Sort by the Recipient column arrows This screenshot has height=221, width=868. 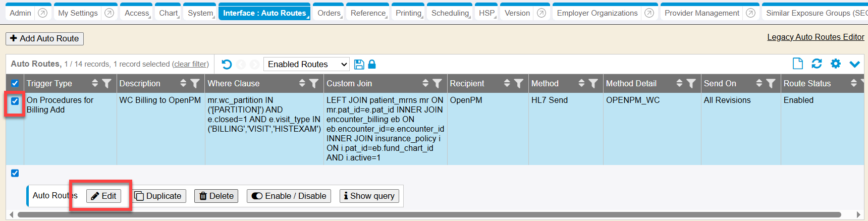tap(507, 83)
